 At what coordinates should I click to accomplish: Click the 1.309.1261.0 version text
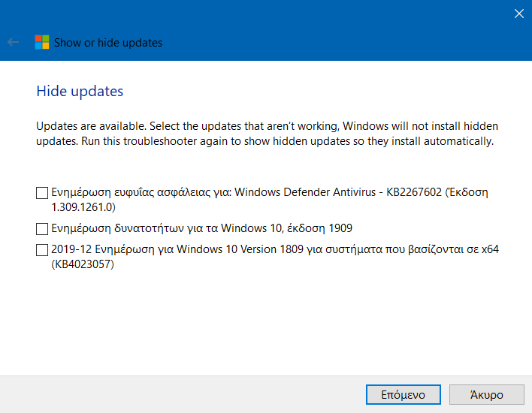83,206
